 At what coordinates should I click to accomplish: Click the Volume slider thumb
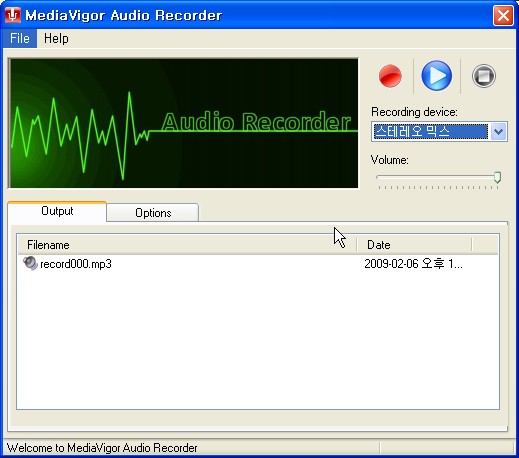(497, 177)
